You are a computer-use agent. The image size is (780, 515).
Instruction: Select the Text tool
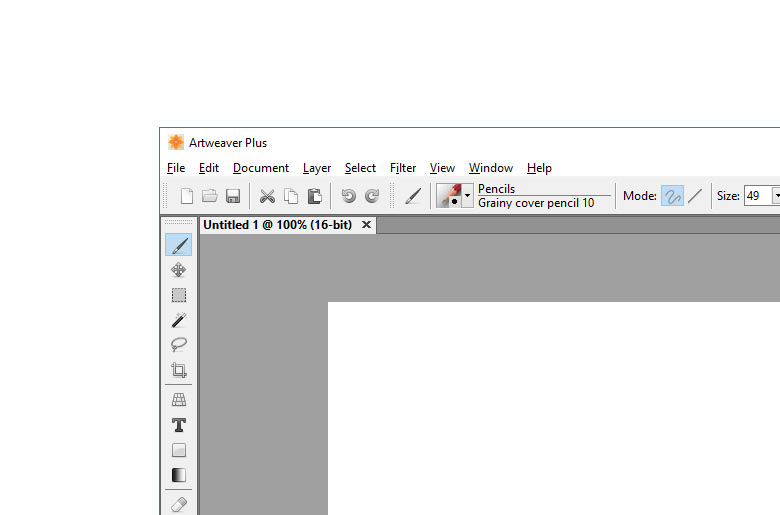[179, 425]
